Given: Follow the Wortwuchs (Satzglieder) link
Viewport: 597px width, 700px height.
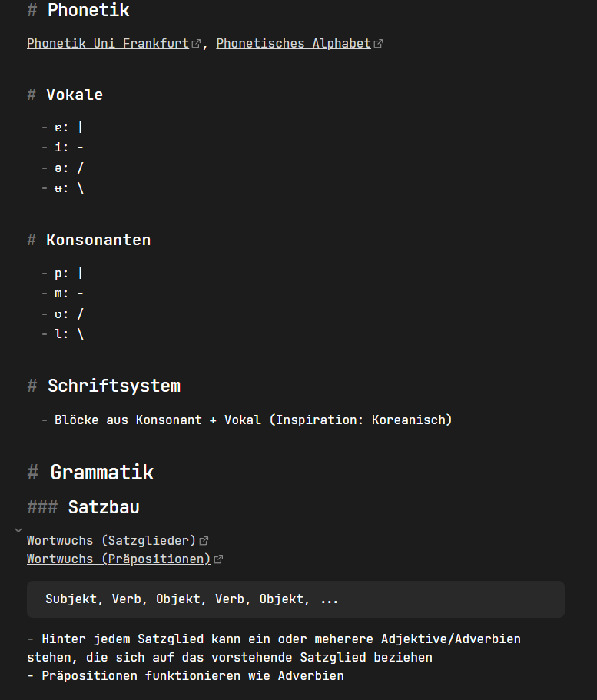Looking at the screenshot, I should click(x=111, y=541).
